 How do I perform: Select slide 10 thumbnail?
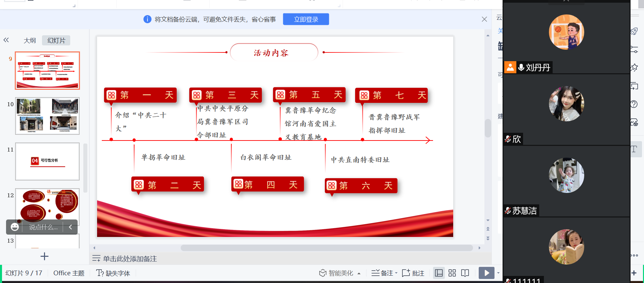(x=47, y=116)
